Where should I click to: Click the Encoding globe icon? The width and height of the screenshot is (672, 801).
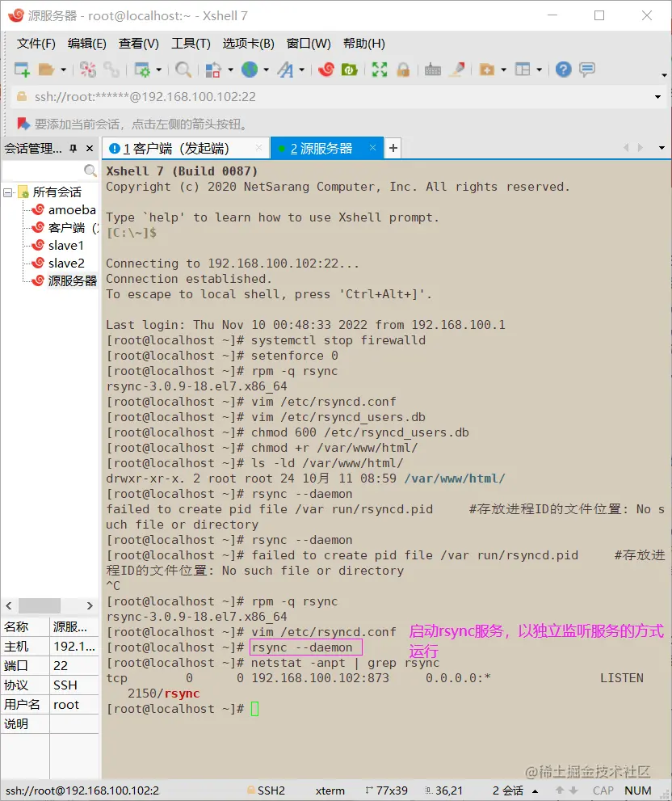[250, 70]
